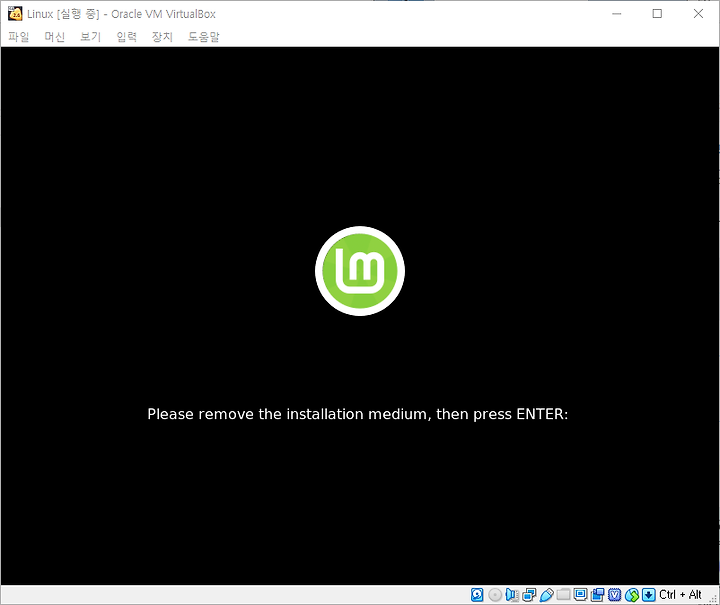Close the VirtualBox VM window
This screenshot has height=605, width=720.
pyautogui.click(x=698, y=14)
